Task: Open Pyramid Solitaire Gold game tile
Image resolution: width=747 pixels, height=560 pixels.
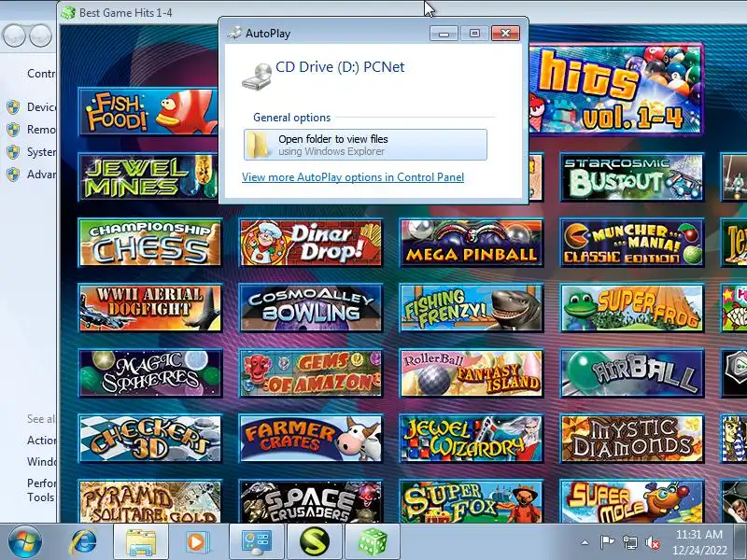Action: (150, 501)
